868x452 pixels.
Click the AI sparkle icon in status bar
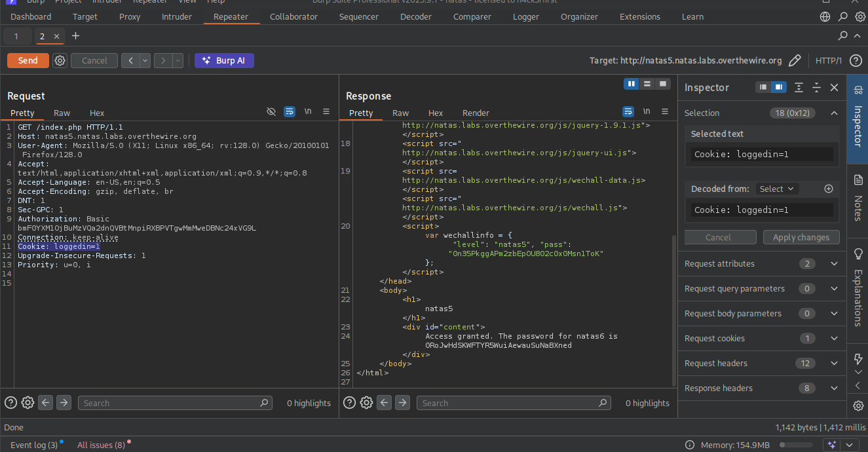[x=832, y=445]
